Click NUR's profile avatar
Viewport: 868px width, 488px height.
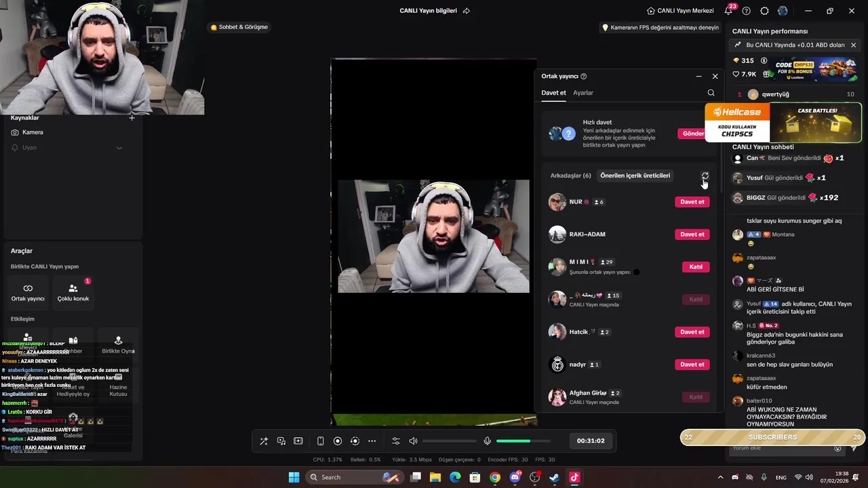pyautogui.click(x=557, y=202)
